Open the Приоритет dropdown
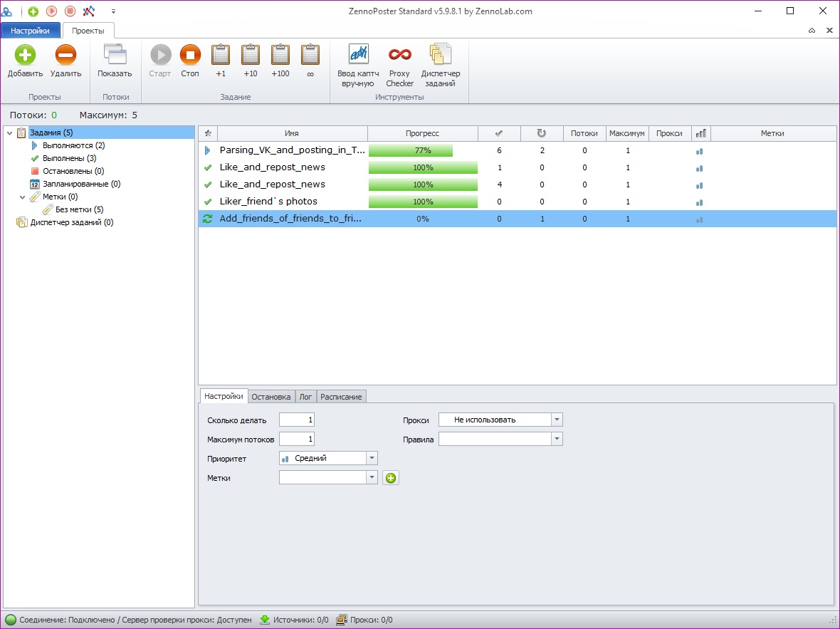Viewport: 840px width, 629px height. coord(372,459)
